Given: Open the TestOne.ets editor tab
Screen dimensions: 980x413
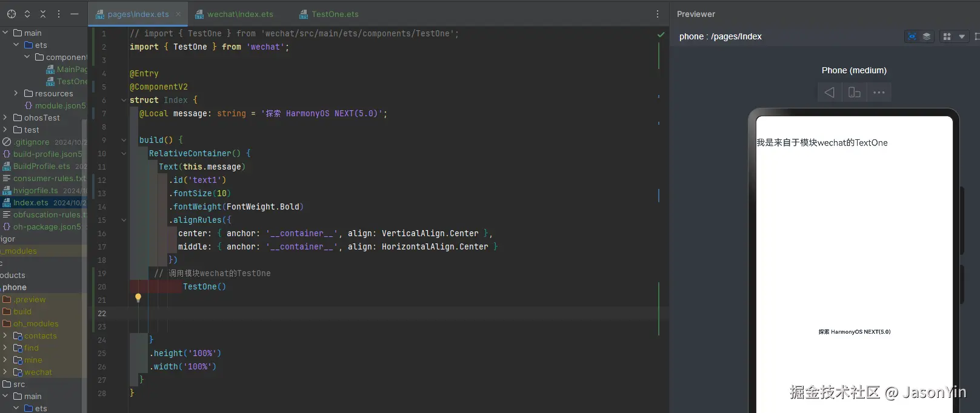Looking at the screenshot, I should [330, 14].
